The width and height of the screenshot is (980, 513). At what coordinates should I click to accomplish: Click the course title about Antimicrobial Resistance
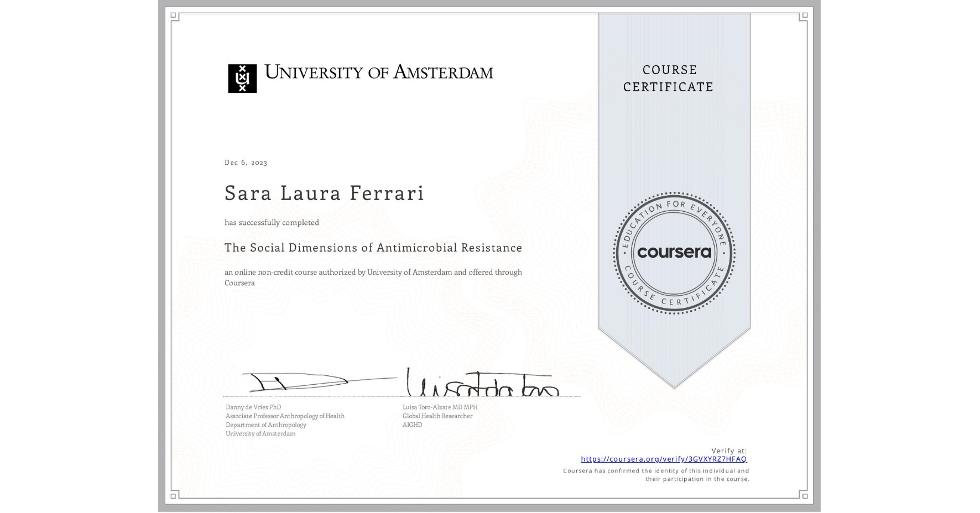[x=373, y=248]
